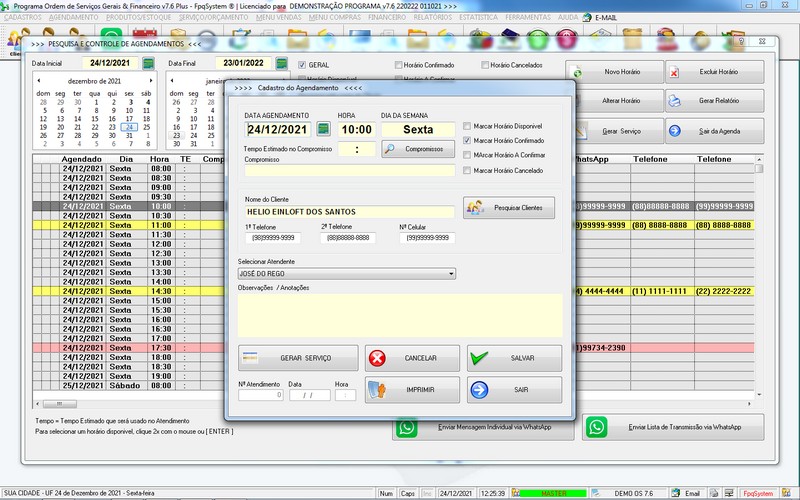Open calendar icon next to Data Inicial
This screenshot has height=500, width=800.
click(x=148, y=63)
